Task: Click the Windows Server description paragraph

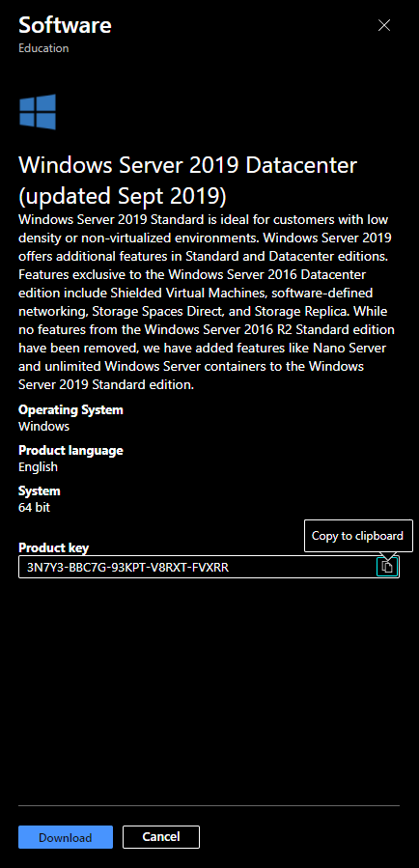Action: (207, 302)
